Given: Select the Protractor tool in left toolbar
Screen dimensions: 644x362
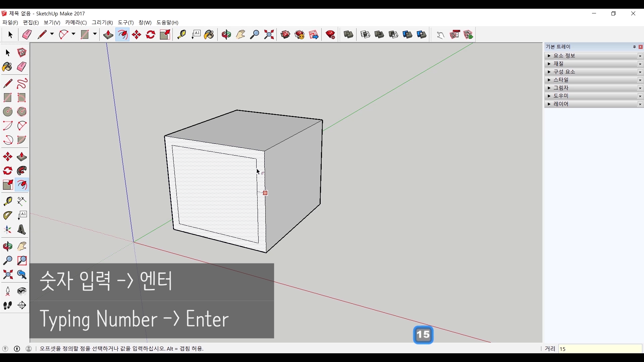Looking at the screenshot, I should coord(7,215).
